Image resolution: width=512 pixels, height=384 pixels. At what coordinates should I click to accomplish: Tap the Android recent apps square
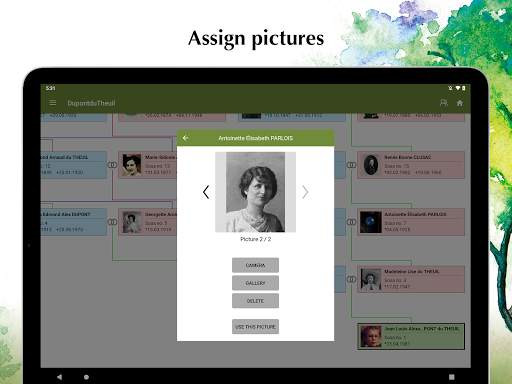[452, 377]
